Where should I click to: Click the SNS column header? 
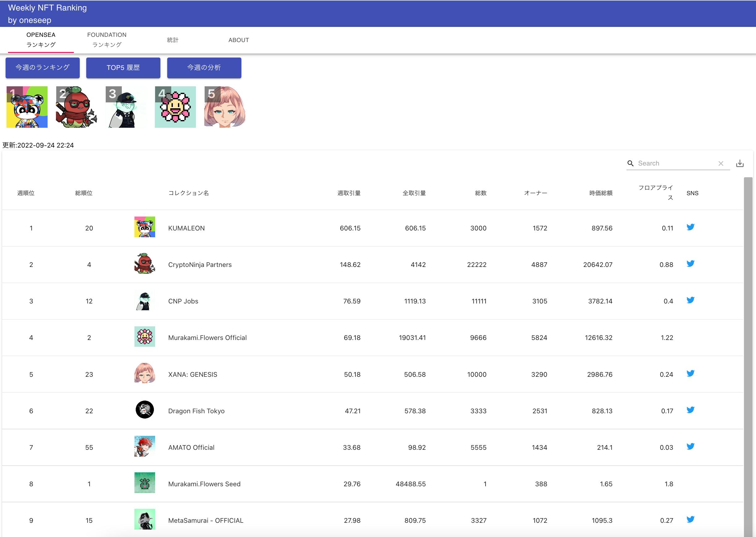pyautogui.click(x=692, y=193)
